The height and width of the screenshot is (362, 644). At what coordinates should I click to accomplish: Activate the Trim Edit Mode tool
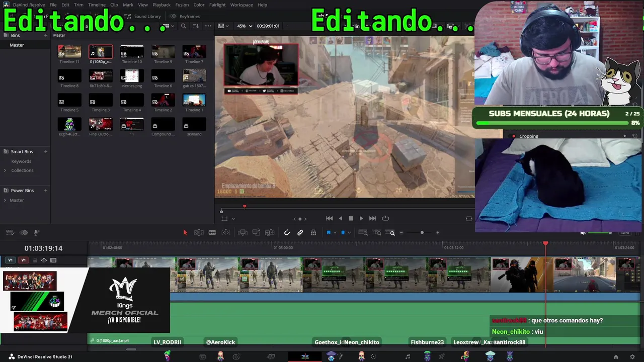[199, 232]
